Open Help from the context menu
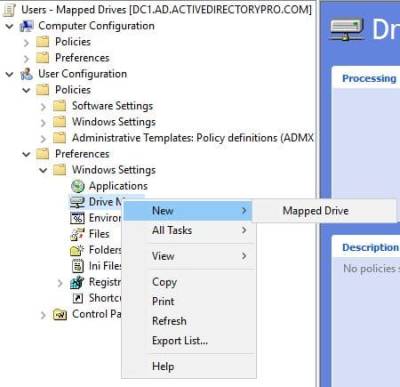Screen dimensions: 400x387 (189, 366)
